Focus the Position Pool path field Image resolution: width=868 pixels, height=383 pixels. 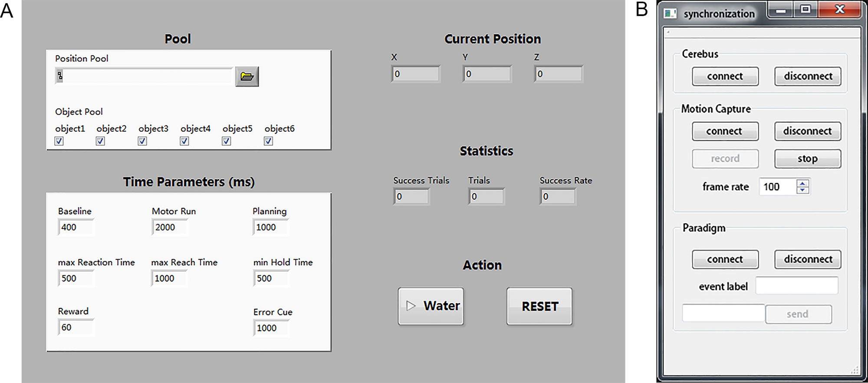coord(147,76)
